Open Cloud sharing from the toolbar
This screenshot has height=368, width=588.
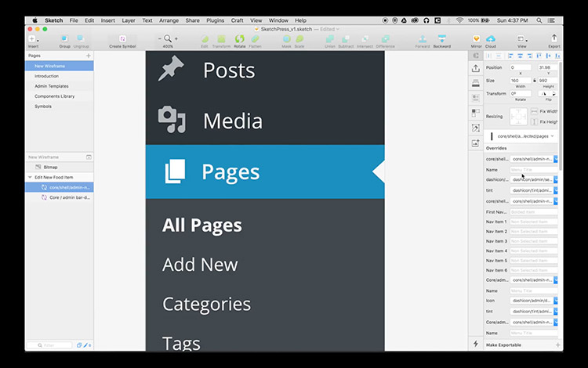(x=491, y=38)
